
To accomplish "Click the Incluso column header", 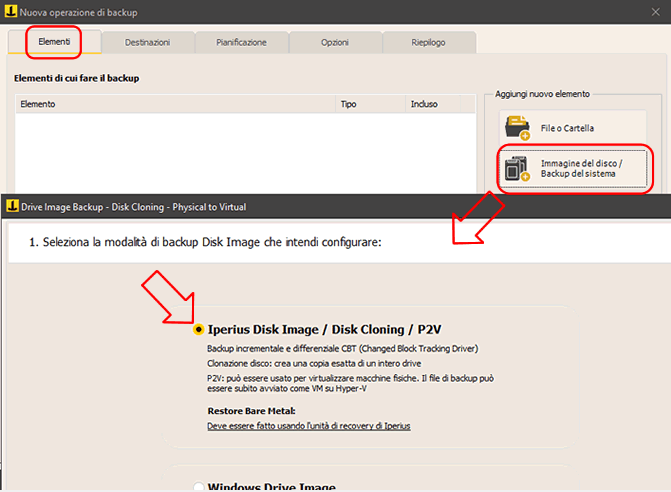I will [x=433, y=104].
